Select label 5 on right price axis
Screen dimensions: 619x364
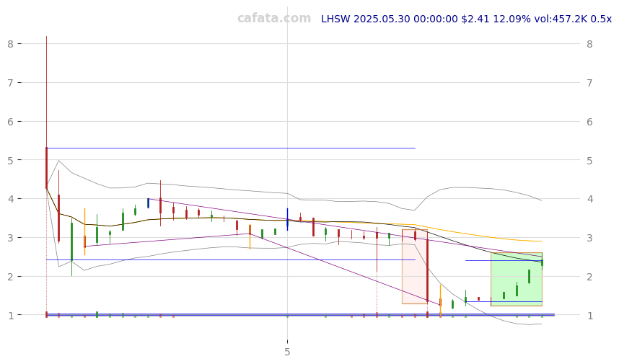(x=590, y=160)
